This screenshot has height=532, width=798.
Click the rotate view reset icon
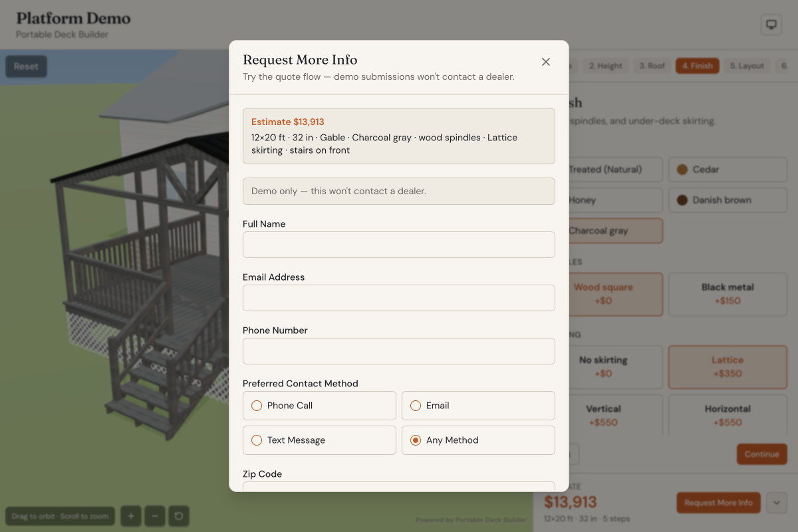coord(179,515)
